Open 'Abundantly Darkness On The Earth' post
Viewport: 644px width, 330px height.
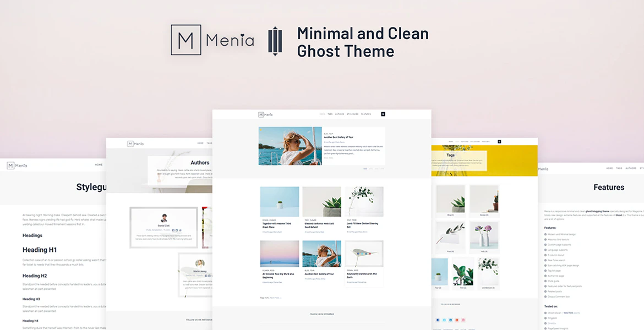pos(362,276)
